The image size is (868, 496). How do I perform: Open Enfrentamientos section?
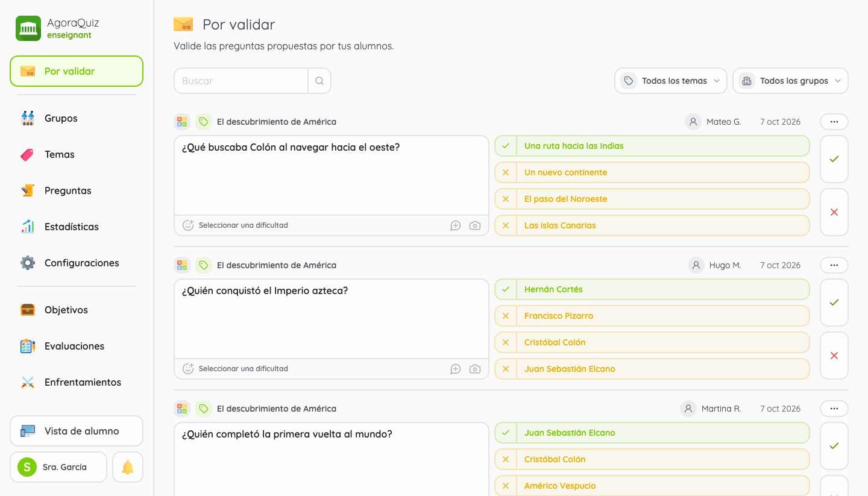tap(77, 382)
